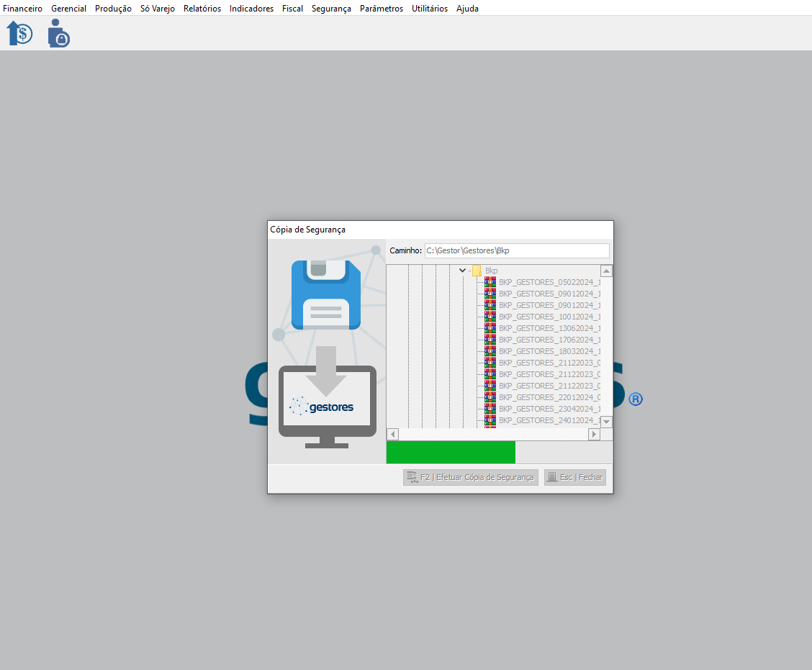Image resolution: width=812 pixels, height=670 pixels.
Task: Click the blue floppy disk image
Action: click(x=325, y=295)
